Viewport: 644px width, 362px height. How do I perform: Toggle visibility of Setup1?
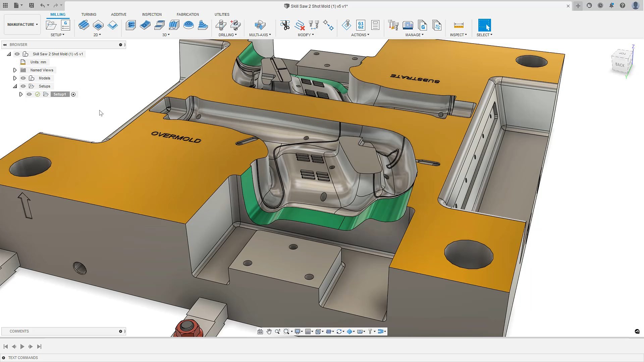(x=29, y=94)
